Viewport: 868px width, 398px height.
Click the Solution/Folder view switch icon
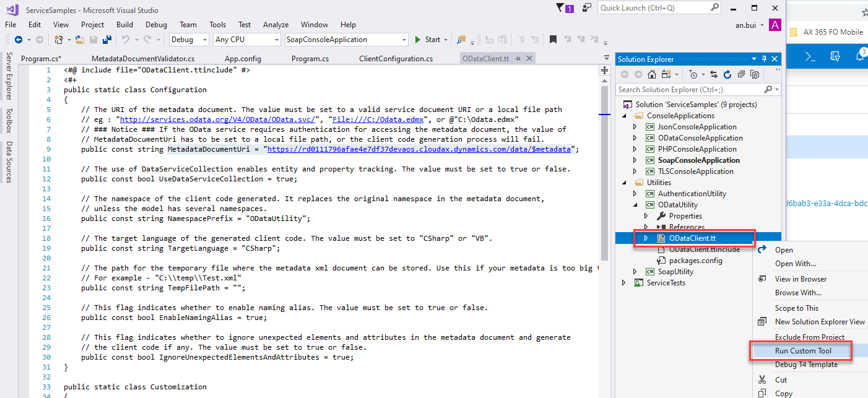click(x=666, y=74)
